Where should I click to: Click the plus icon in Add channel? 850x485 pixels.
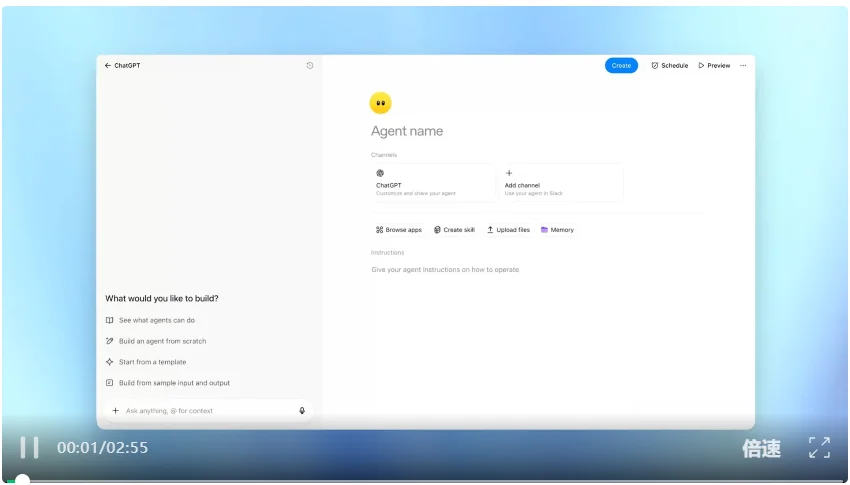[508, 173]
